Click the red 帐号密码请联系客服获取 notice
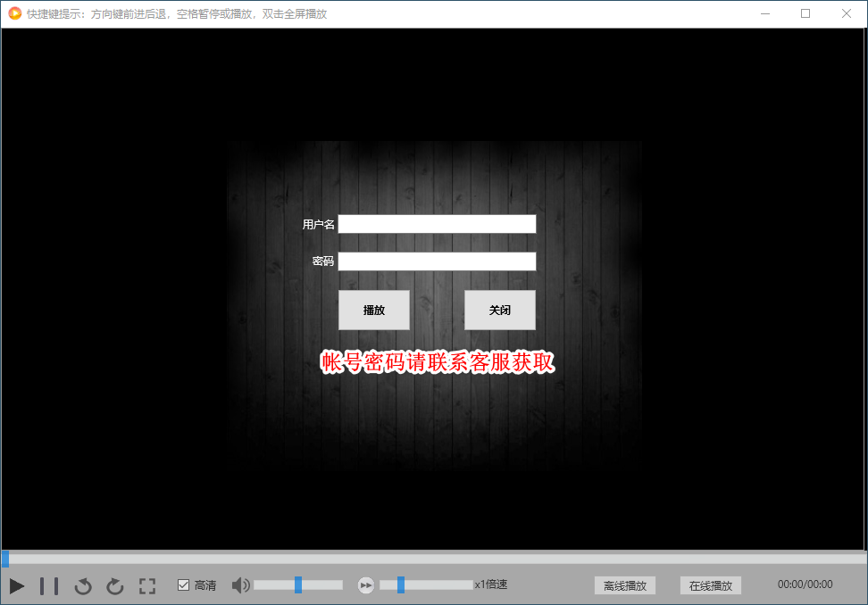 (x=438, y=362)
